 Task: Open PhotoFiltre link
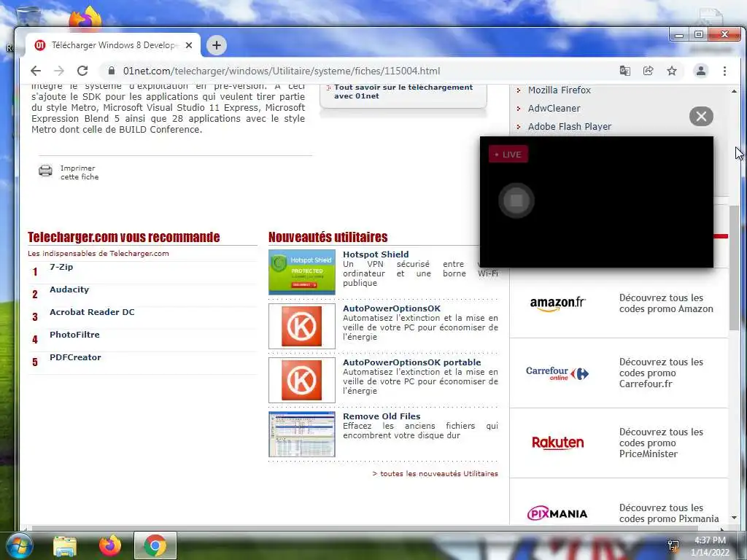pyautogui.click(x=74, y=335)
